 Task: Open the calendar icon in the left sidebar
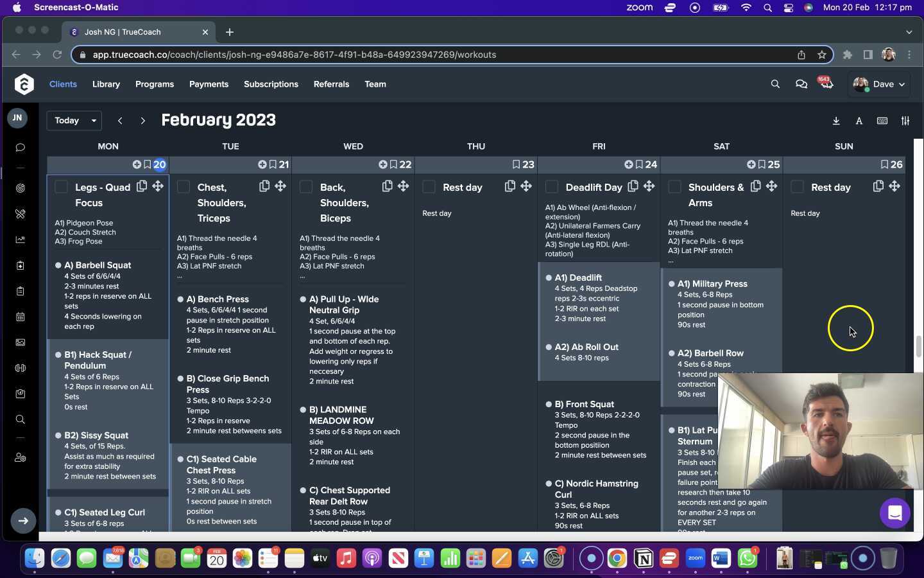(21, 317)
